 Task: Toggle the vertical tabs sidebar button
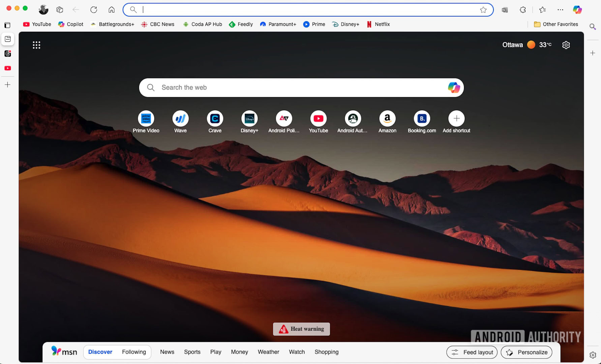pos(7,25)
